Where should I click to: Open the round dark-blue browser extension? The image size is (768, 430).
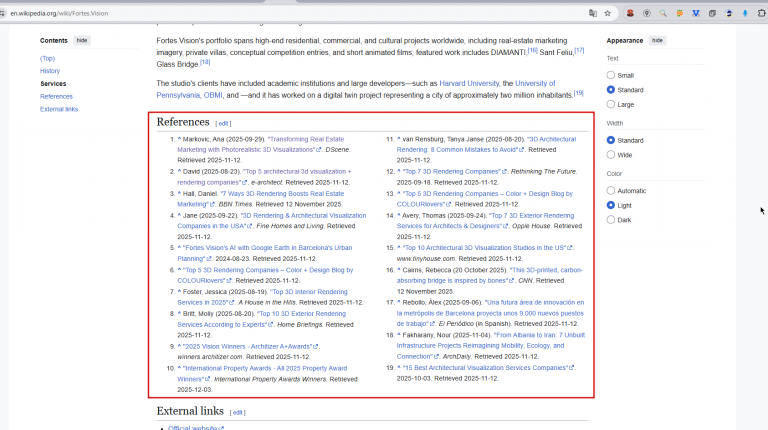pyautogui.click(x=729, y=13)
